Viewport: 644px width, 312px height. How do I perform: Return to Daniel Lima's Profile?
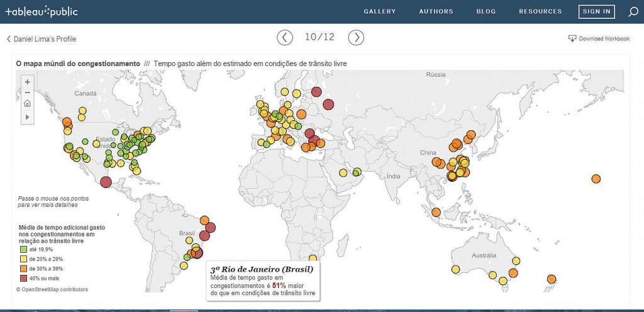click(x=42, y=39)
